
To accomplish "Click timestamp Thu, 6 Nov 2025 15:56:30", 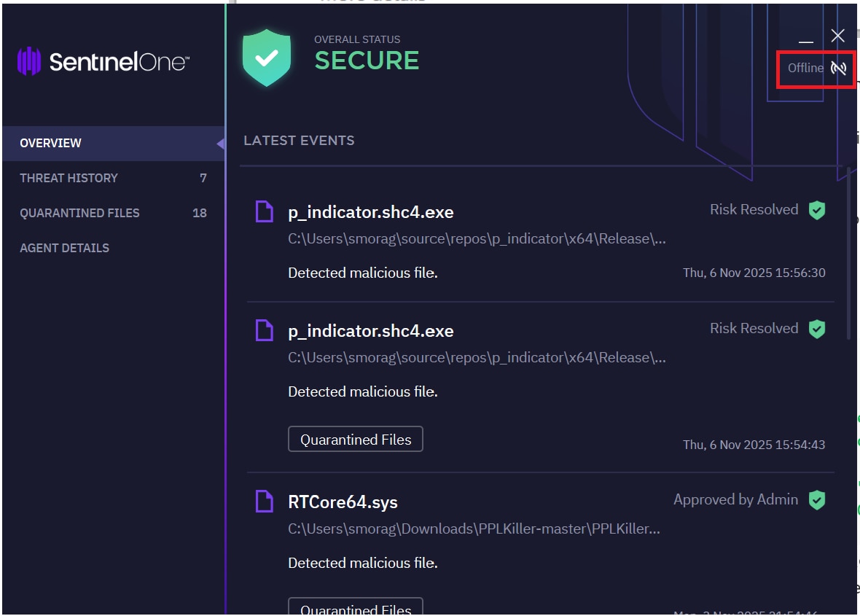I will click(x=754, y=273).
